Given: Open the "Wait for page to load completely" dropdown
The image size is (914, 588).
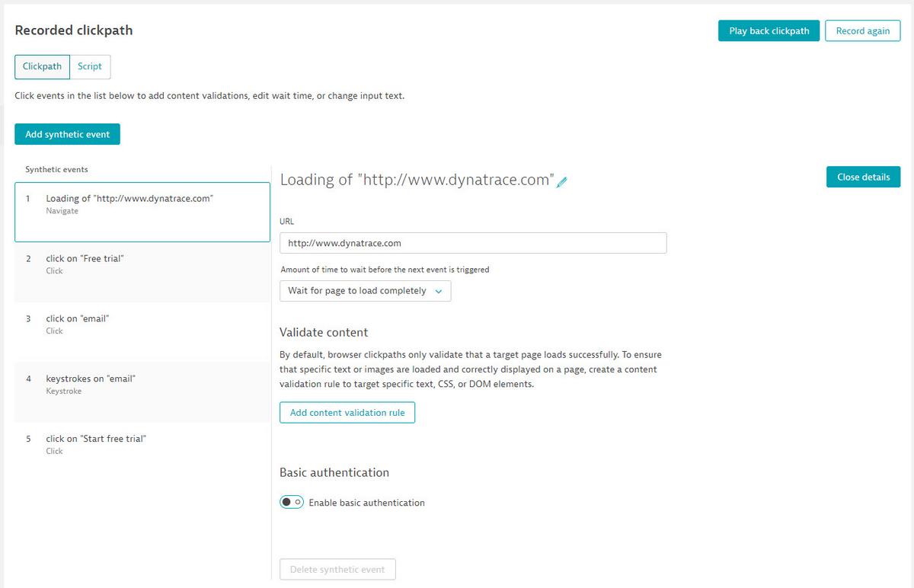Looking at the screenshot, I should 365,291.
